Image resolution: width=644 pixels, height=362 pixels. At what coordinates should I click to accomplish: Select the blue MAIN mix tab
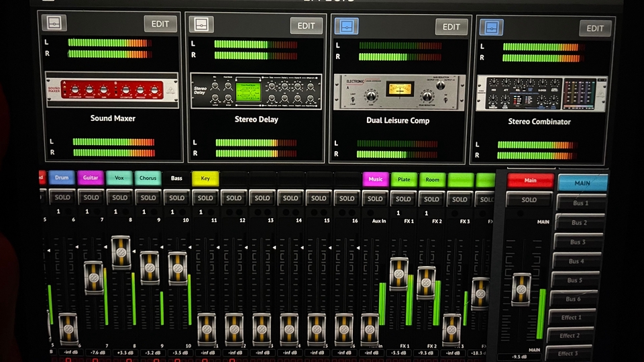[x=582, y=183]
